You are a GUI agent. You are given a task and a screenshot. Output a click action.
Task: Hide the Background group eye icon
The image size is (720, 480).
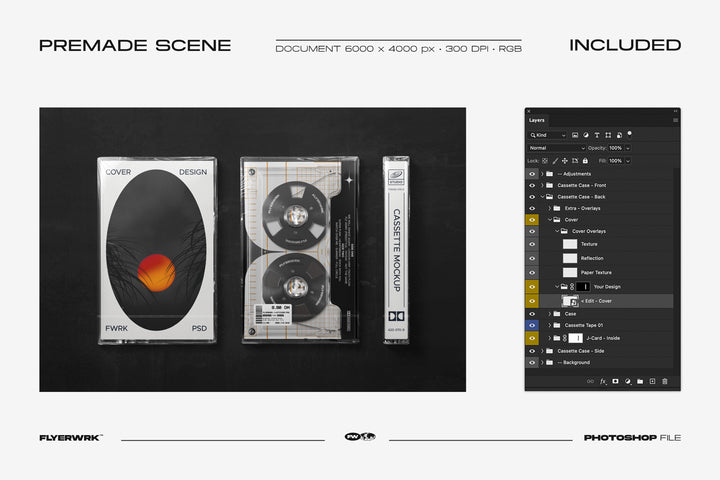pos(532,362)
